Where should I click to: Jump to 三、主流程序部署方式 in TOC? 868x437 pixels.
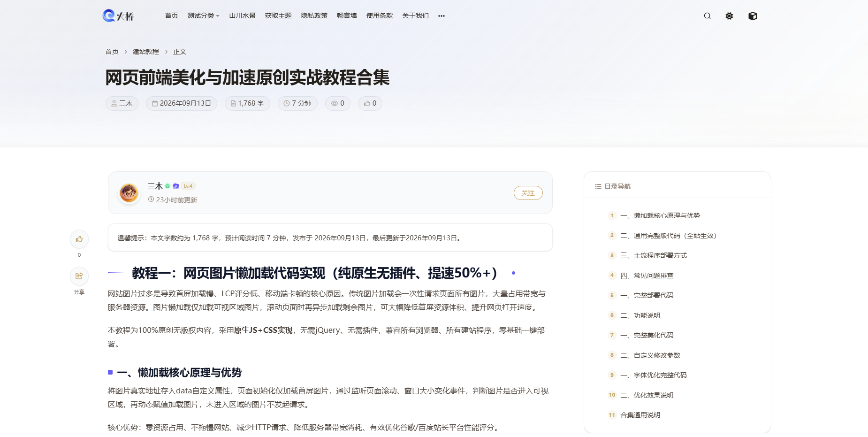coord(654,256)
